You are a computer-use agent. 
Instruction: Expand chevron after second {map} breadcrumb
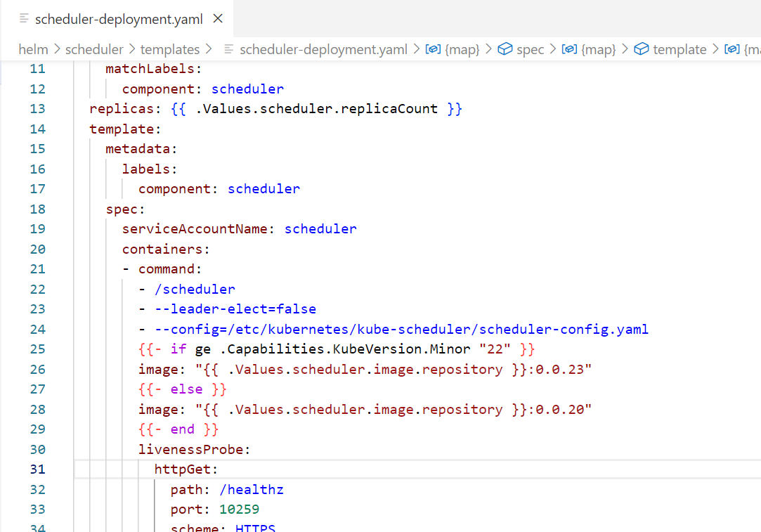[625, 49]
